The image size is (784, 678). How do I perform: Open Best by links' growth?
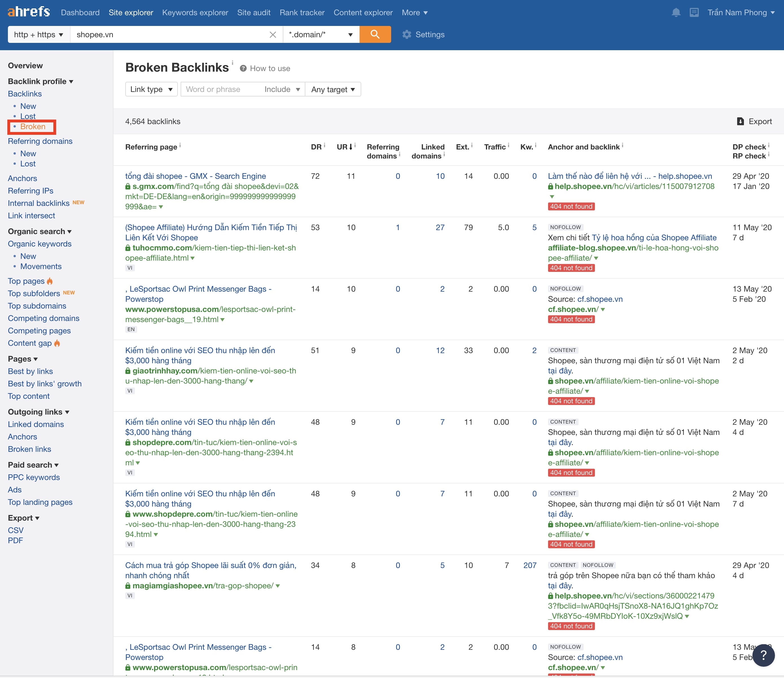45,384
